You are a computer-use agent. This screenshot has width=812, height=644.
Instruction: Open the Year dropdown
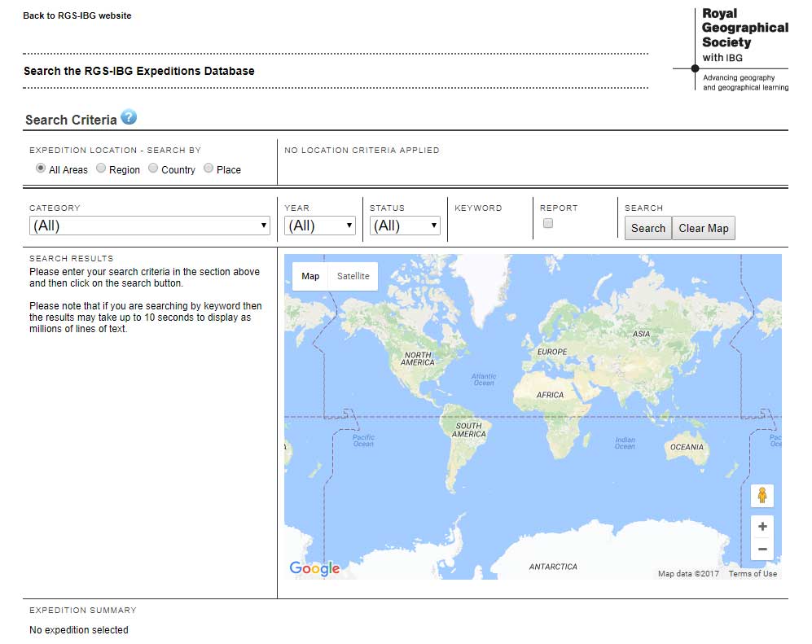320,226
